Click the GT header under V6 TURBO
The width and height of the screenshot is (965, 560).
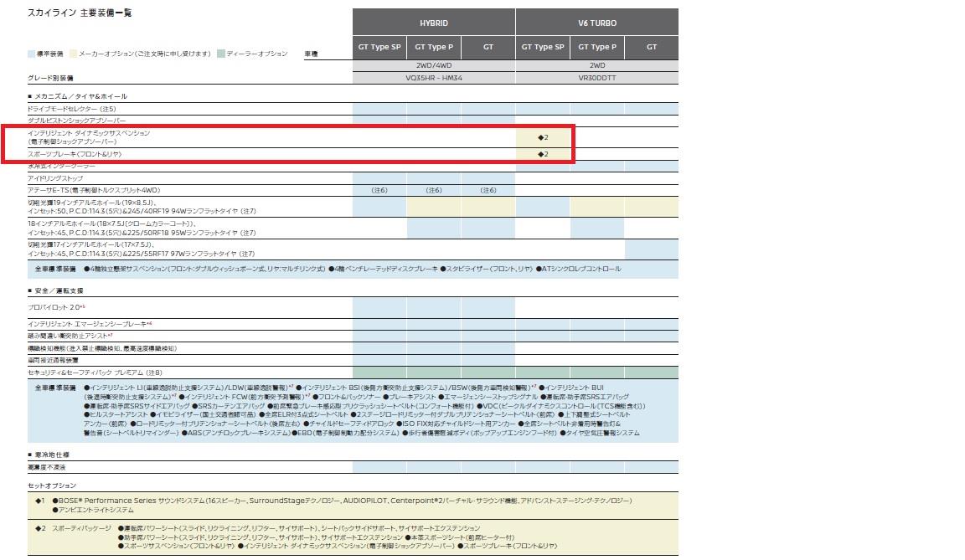point(652,47)
